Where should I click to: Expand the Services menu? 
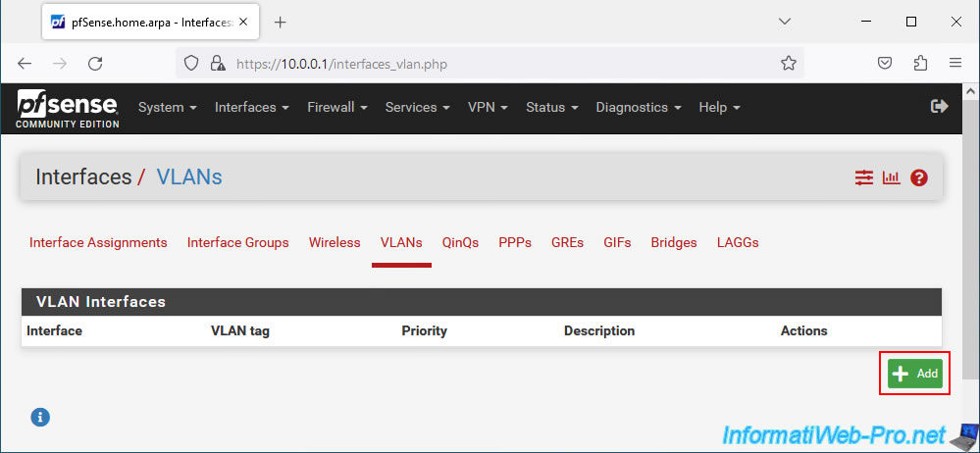pyautogui.click(x=418, y=108)
